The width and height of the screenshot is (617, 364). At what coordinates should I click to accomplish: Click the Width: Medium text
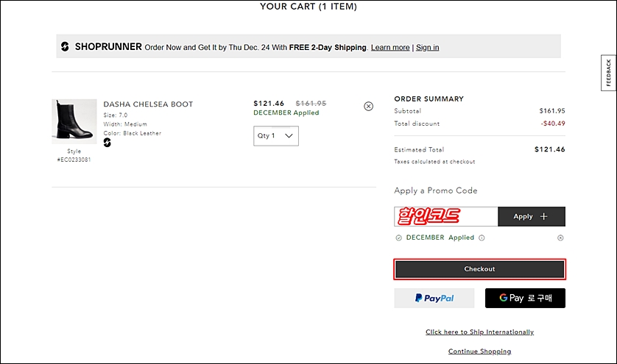click(125, 124)
